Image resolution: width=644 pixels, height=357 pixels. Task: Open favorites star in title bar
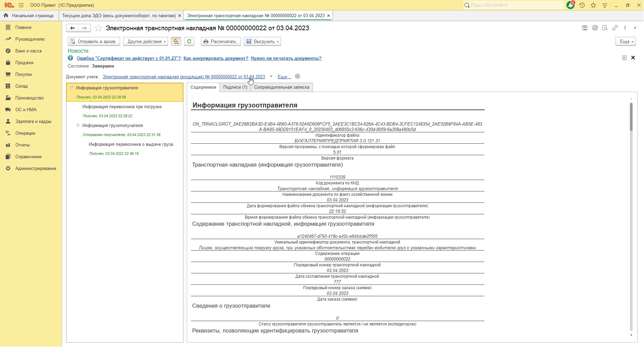(x=593, y=5)
